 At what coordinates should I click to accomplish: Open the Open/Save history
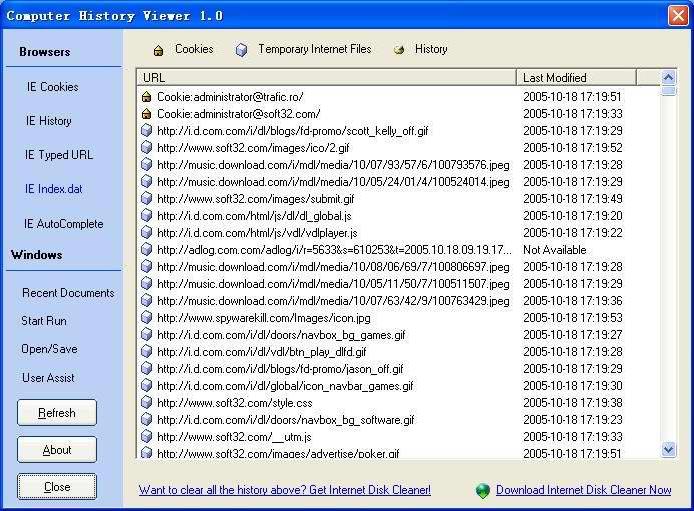[49, 349]
